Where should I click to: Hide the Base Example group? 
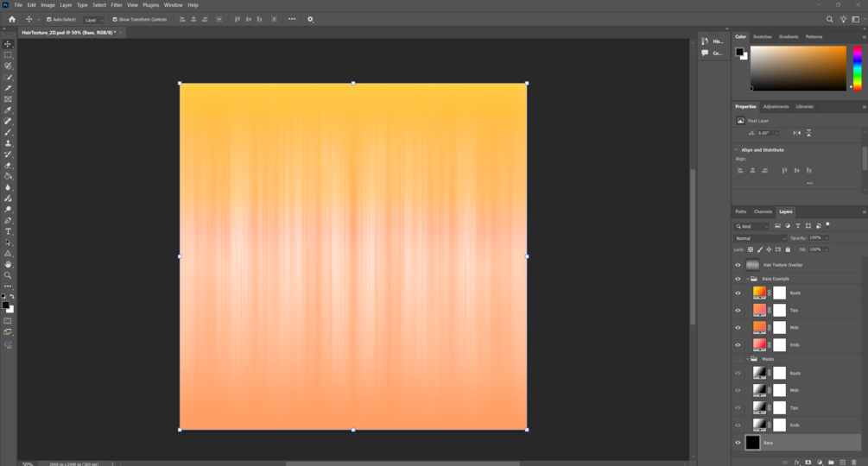(x=738, y=279)
